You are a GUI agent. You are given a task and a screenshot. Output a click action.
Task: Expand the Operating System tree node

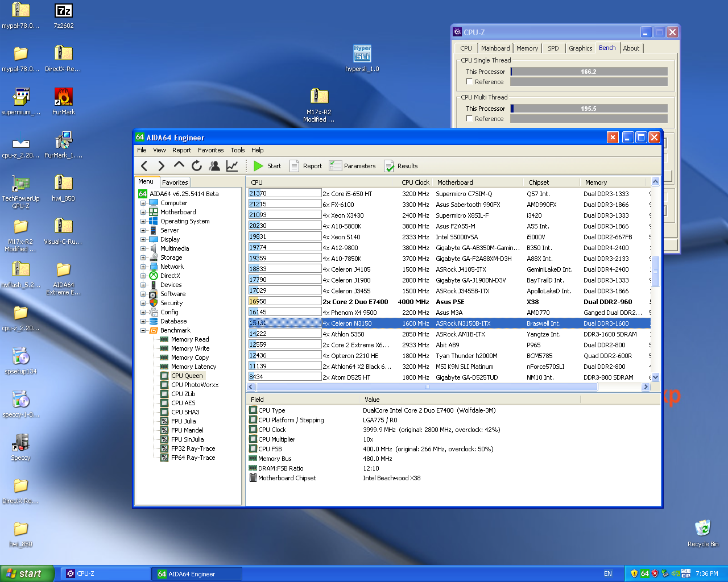143,221
